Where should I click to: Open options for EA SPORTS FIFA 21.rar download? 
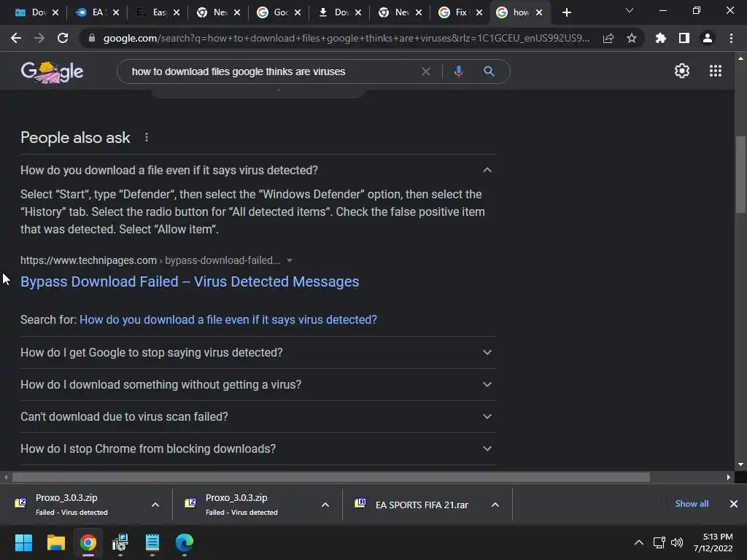click(495, 505)
